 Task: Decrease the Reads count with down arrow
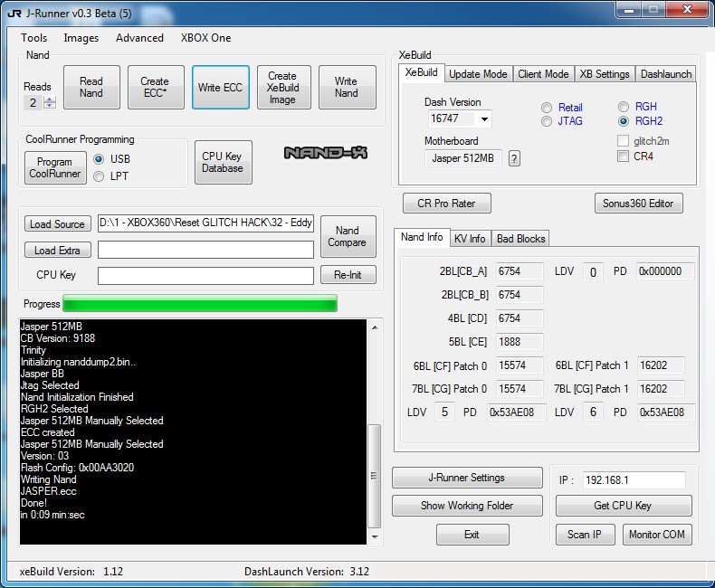[49, 105]
